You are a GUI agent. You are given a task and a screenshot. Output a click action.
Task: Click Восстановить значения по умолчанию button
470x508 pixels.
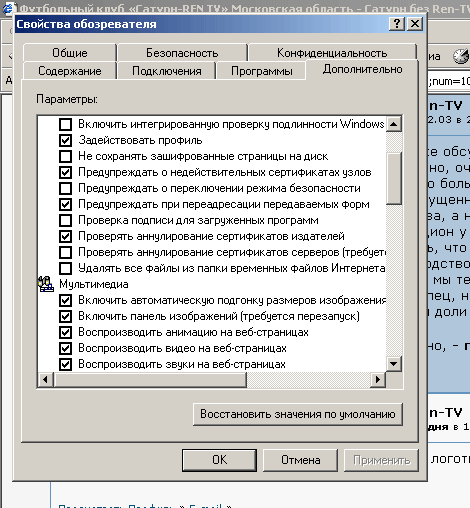(298, 414)
